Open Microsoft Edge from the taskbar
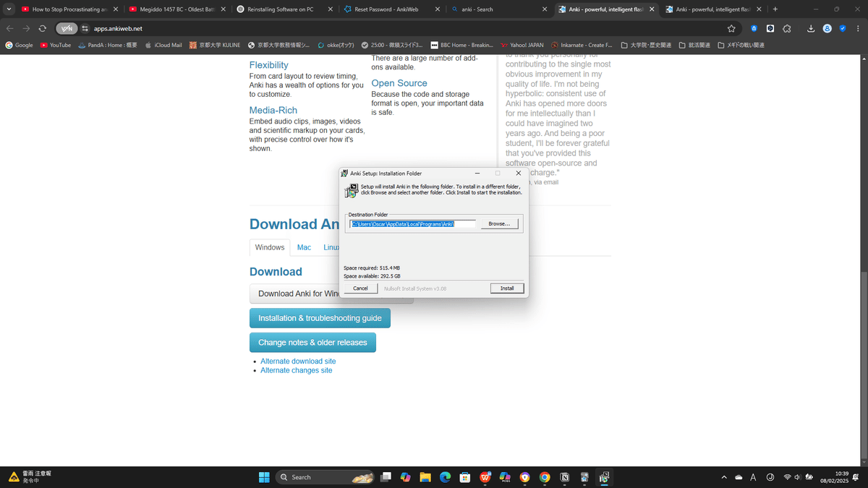 [446, 477]
